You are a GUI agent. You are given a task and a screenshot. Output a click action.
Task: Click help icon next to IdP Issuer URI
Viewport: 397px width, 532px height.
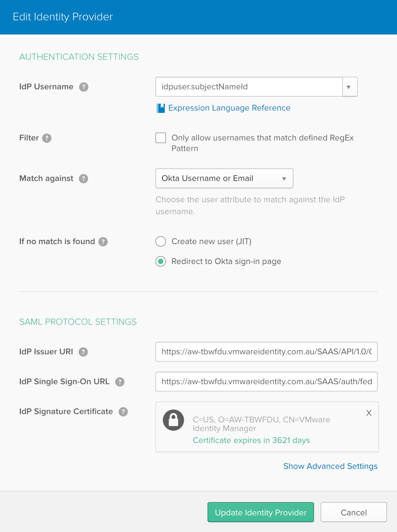[83, 352]
